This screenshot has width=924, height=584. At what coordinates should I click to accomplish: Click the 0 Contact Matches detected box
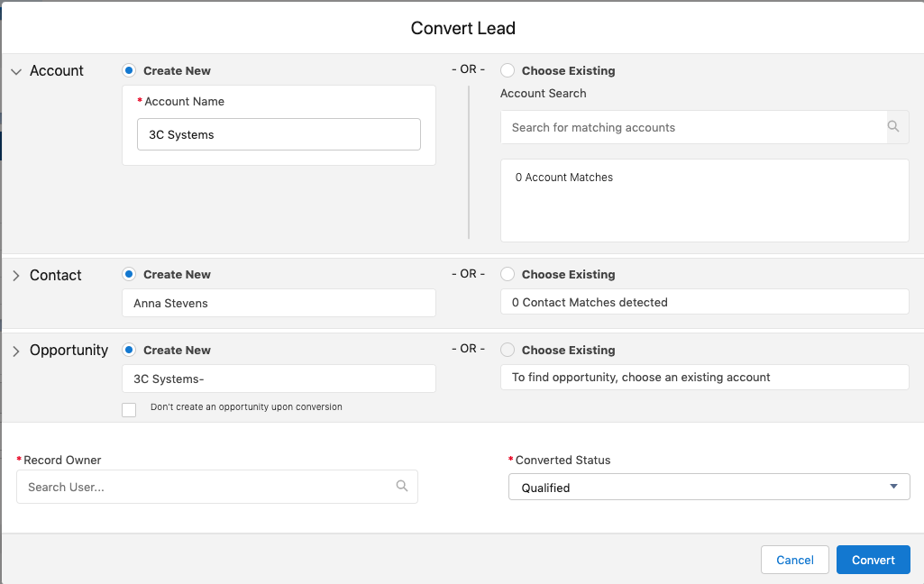[705, 302]
